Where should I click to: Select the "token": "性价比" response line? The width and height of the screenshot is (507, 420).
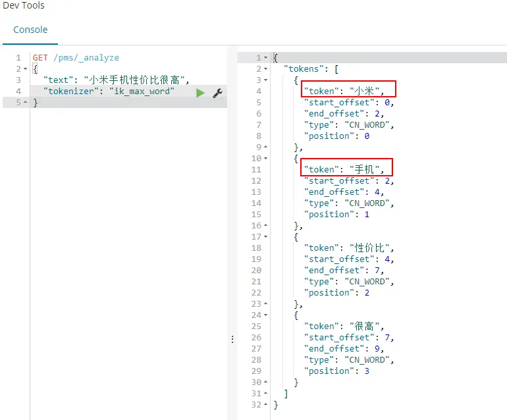(x=349, y=248)
